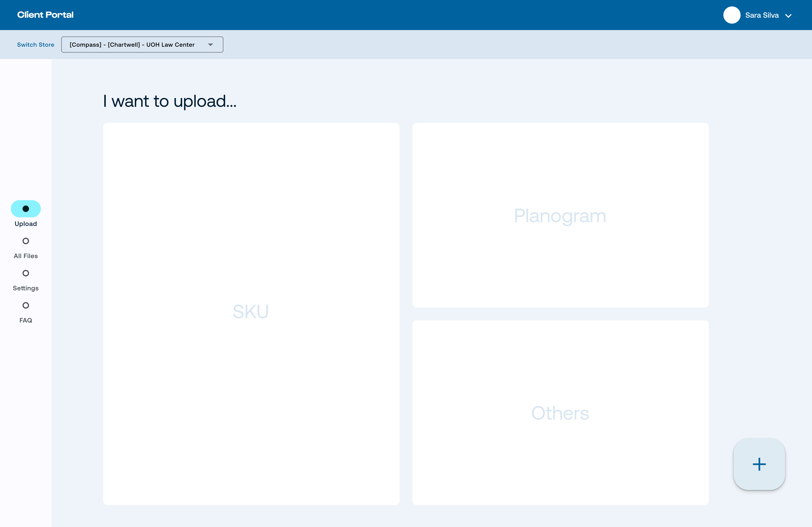Open the All Files sidebar icon
The height and width of the screenshot is (527, 812).
26,241
